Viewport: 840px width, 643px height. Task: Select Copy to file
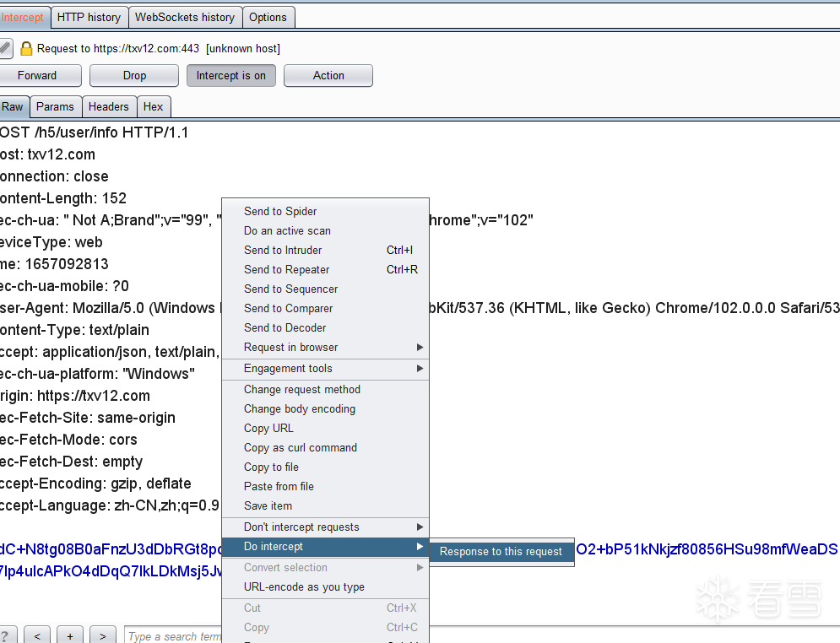coord(325,467)
